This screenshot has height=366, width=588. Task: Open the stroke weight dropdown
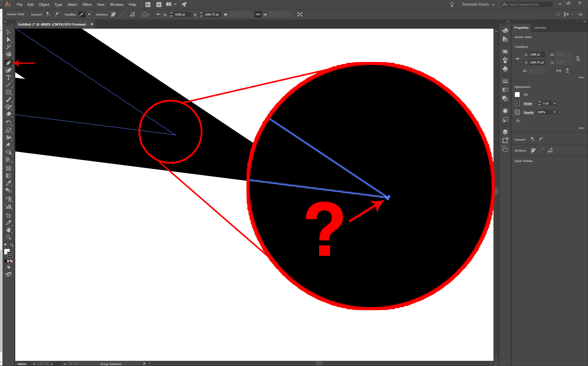(x=555, y=103)
